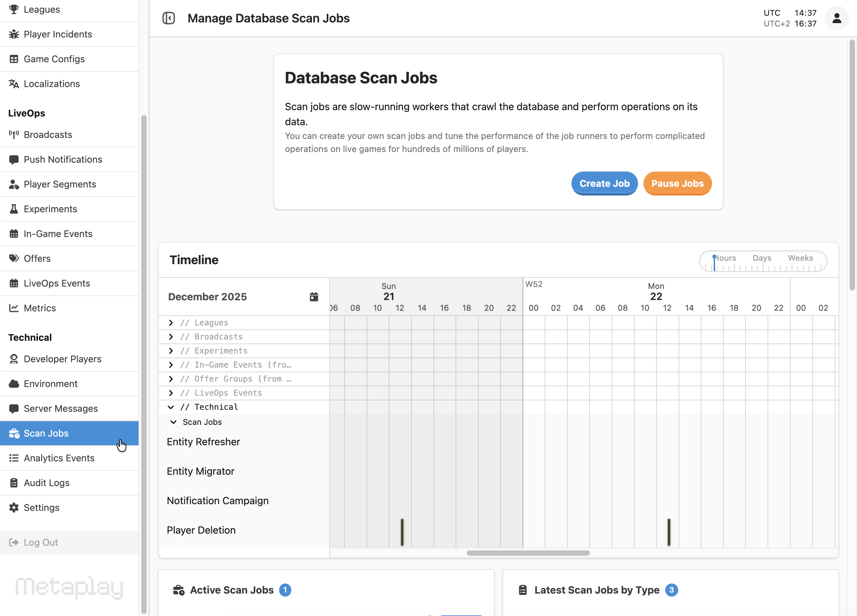The height and width of the screenshot is (616, 857).
Task: Click the user avatar in the top right
Action: click(x=836, y=18)
